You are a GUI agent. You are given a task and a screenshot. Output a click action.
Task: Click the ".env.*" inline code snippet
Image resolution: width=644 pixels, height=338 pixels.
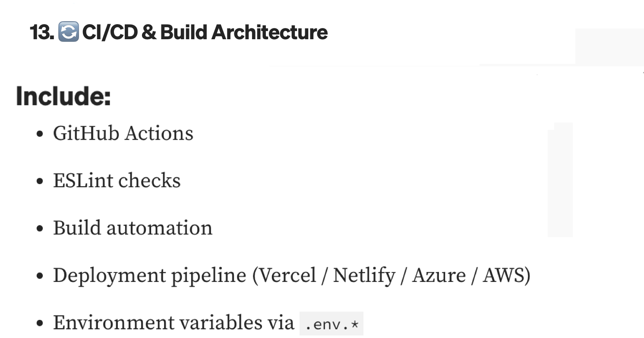tap(331, 324)
